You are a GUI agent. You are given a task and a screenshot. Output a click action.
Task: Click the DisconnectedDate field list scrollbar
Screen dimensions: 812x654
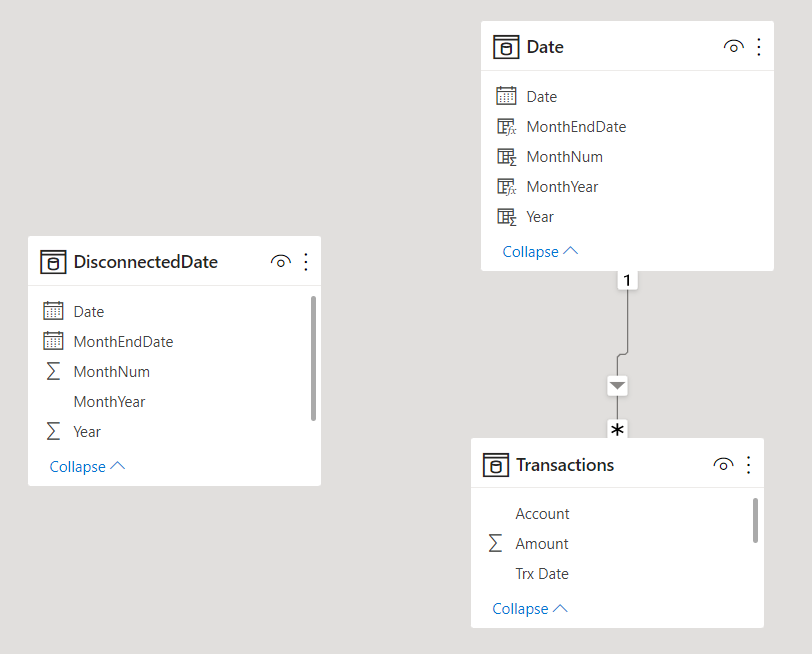pos(313,358)
